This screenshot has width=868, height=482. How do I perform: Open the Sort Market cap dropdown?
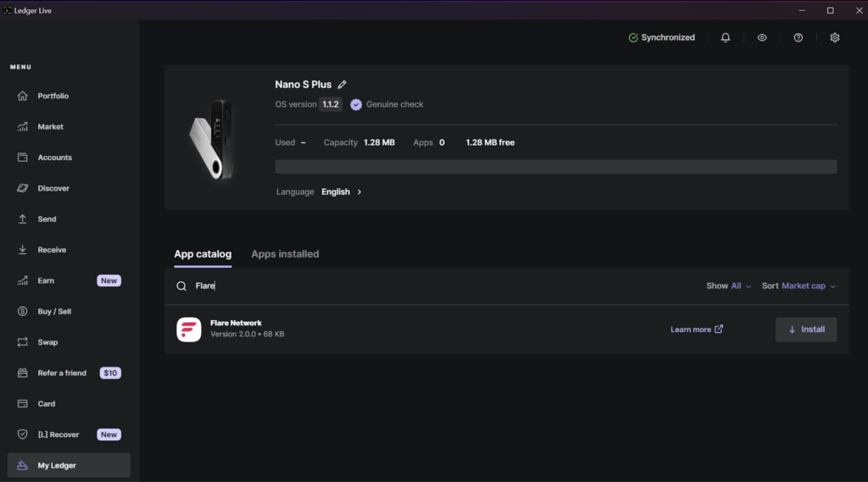click(799, 286)
